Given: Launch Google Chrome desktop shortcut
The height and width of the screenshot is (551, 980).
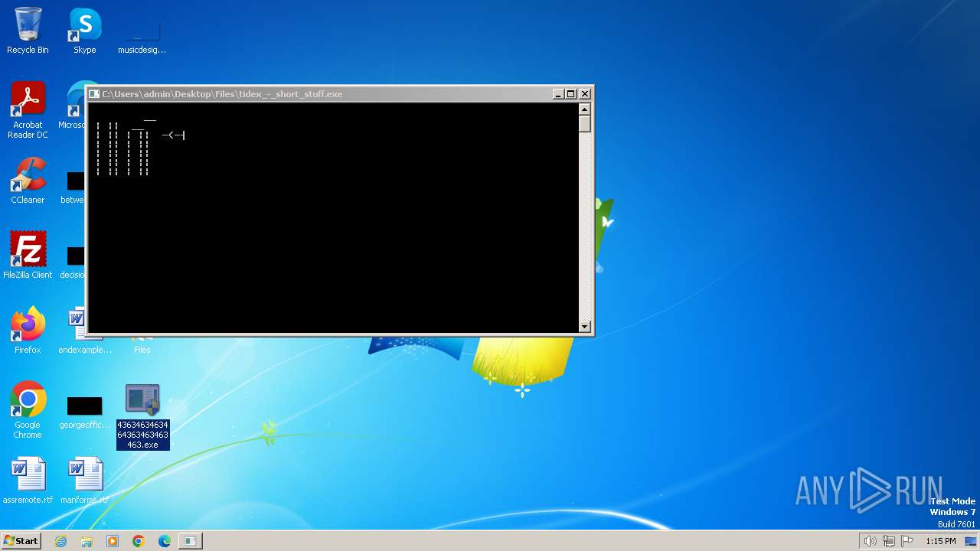Looking at the screenshot, I should tap(28, 409).
